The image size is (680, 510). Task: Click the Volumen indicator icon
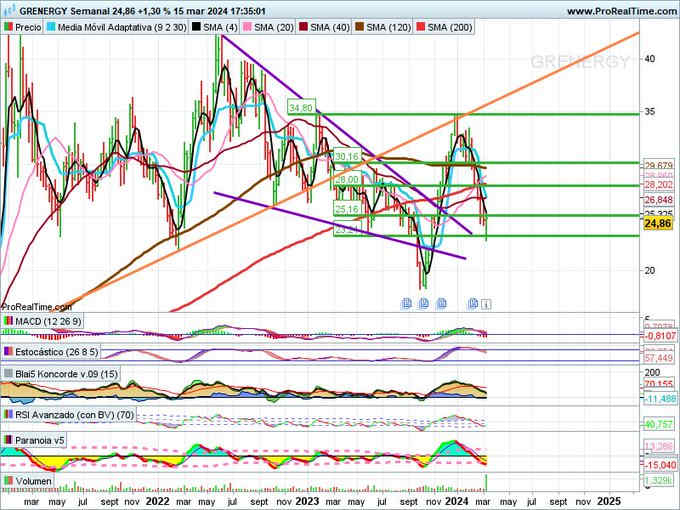coord(8,481)
